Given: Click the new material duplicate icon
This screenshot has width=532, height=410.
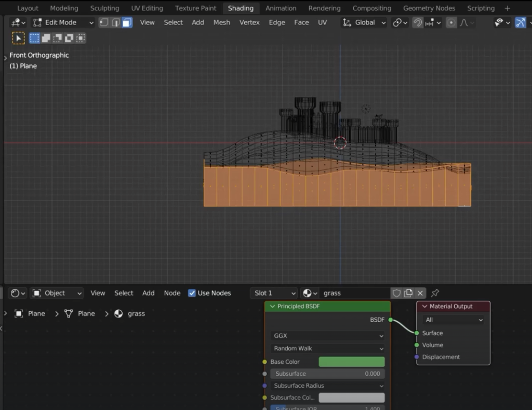Looking at the screenshot, I should (408, 293).
